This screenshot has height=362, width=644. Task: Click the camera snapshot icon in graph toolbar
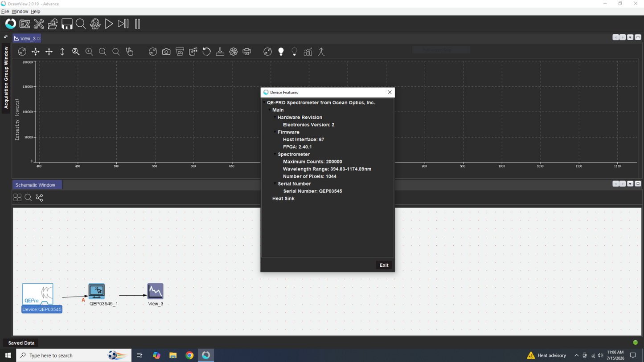point(166,52)
